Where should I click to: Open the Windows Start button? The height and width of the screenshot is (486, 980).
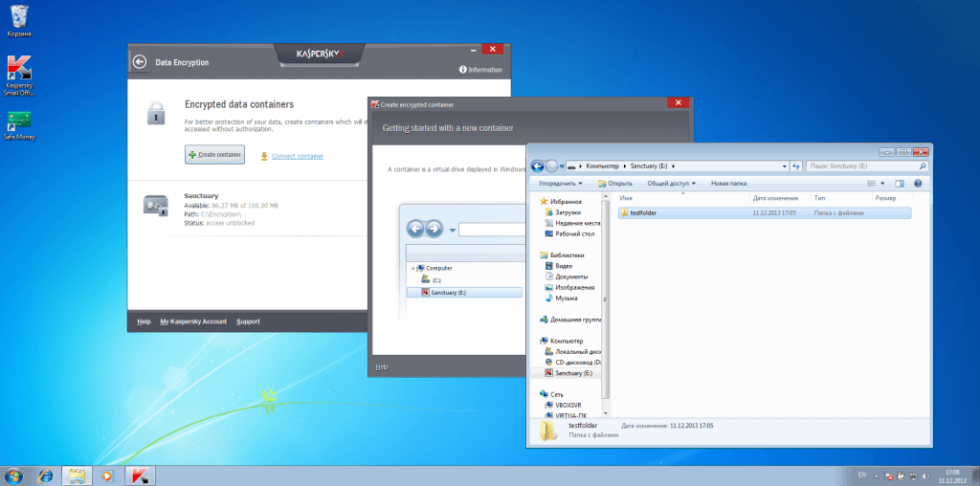14,476
